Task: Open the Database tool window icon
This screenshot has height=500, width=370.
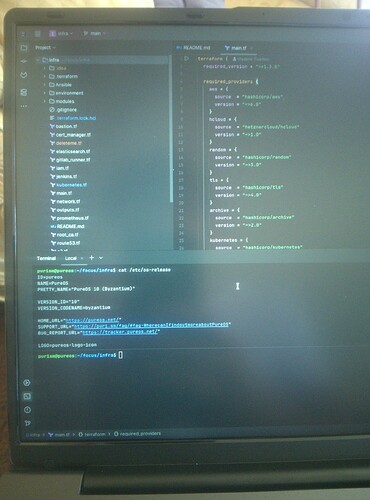Action: point(24,92)
